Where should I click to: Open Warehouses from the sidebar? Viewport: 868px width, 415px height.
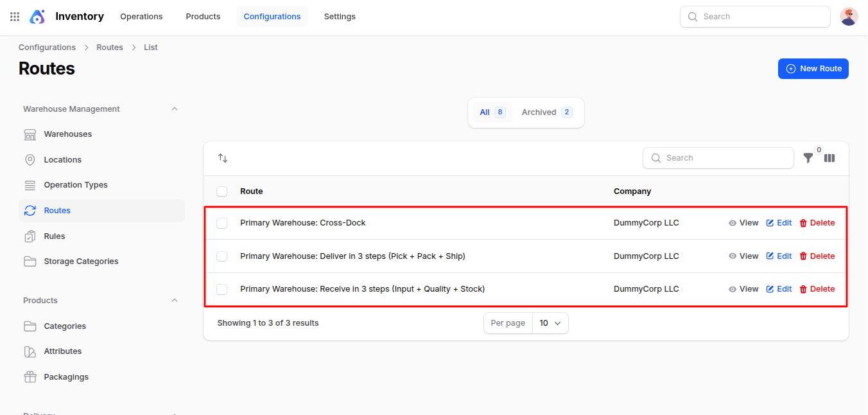point(67,134)
